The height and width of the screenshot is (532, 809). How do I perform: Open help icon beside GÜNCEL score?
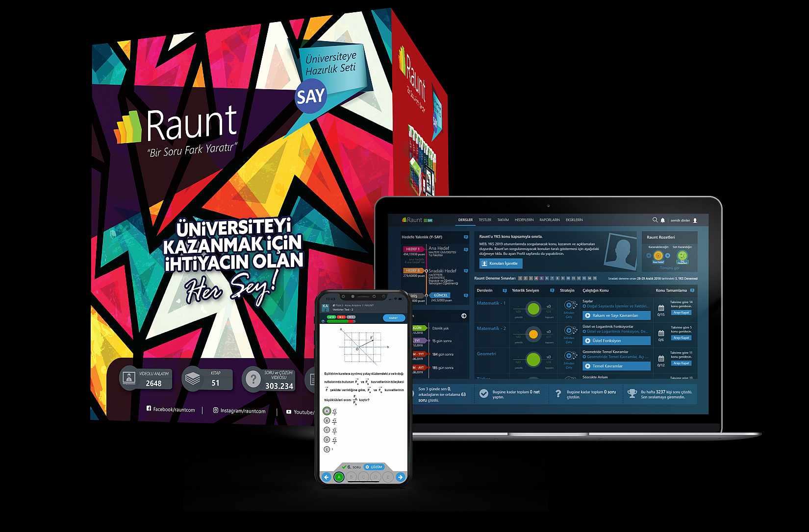(465, 295)
